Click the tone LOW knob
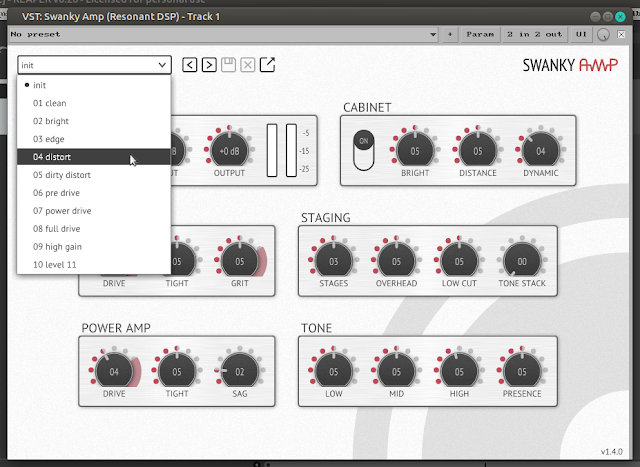This screenshot has width=640, height=467. click(x=333, y=371)
